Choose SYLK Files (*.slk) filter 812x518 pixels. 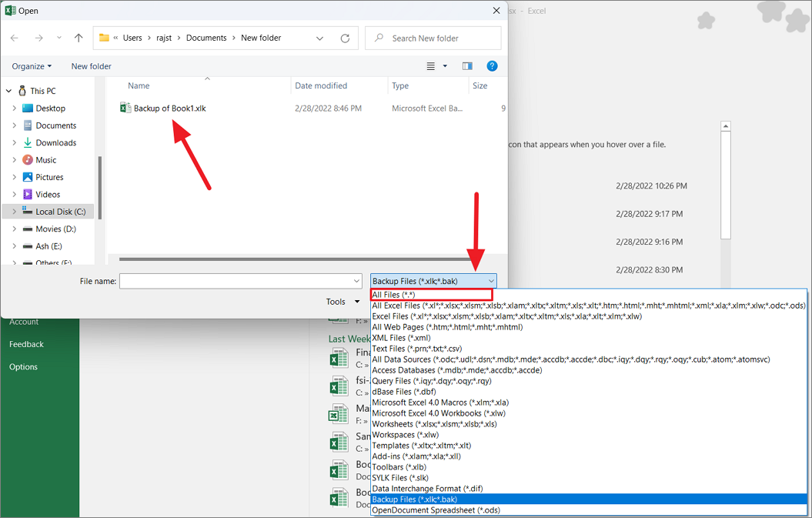399,478
